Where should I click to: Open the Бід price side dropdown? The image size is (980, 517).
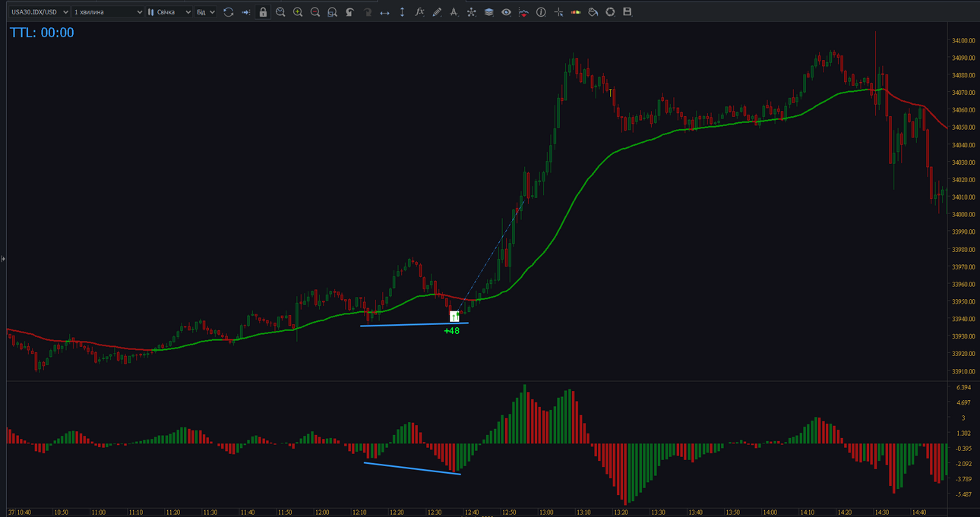206,12
